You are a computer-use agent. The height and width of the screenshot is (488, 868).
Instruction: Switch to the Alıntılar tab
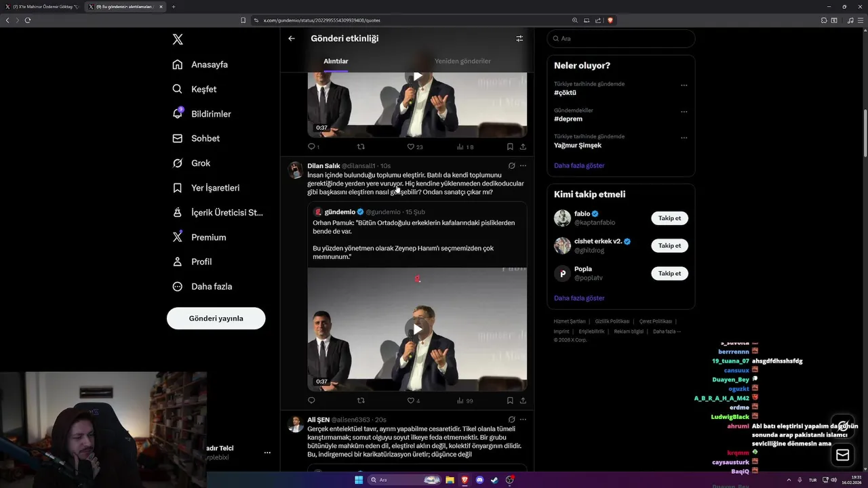click(336, 61)
